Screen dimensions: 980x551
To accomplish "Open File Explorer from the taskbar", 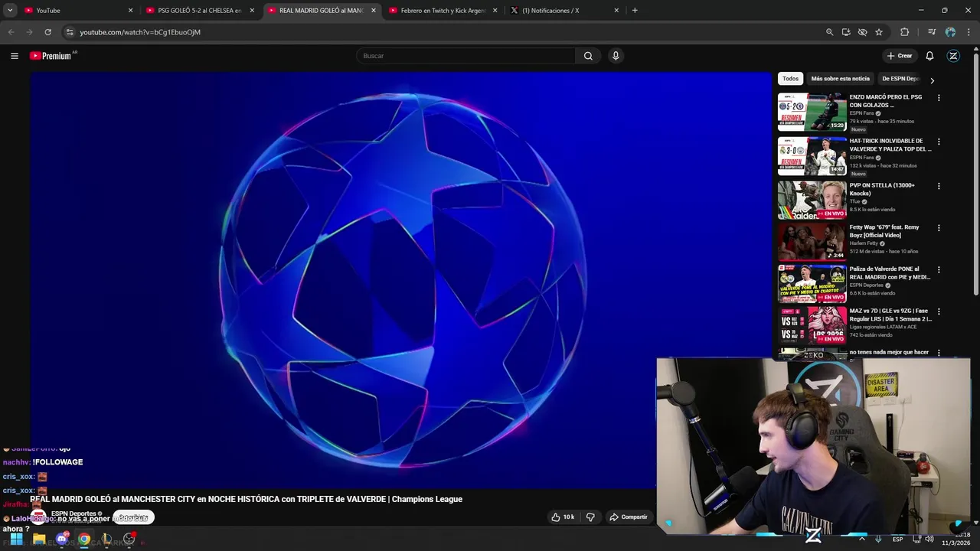I will (x=39, y=540).
